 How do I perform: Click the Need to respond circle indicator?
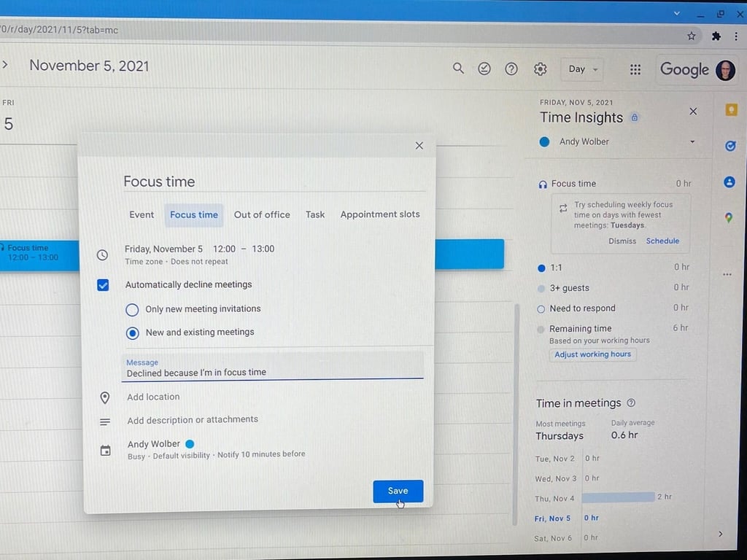tap(541, 309)
